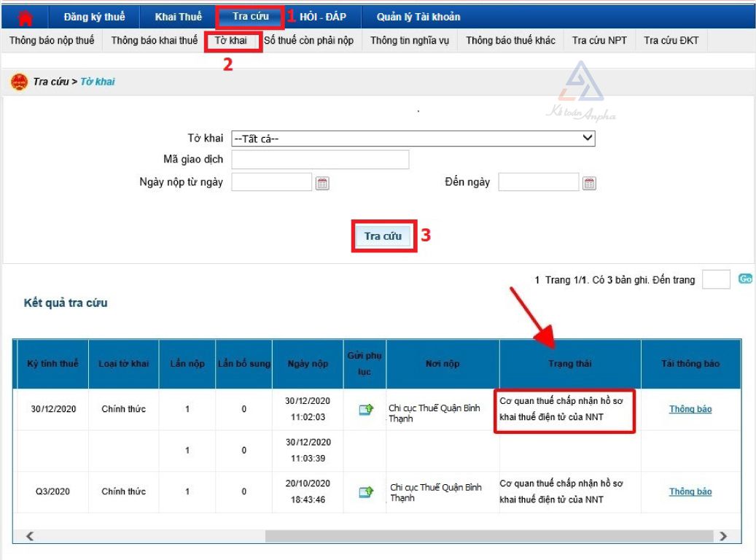
Task: Select Số thuế còn phải nộp tab
Action: coord(308,41)
